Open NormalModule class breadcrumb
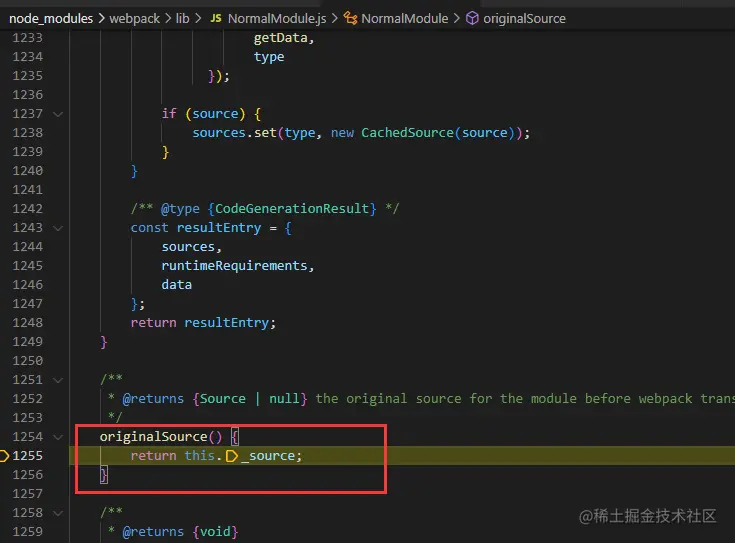This screenshot has height=543, width=735. coord(405,19)
